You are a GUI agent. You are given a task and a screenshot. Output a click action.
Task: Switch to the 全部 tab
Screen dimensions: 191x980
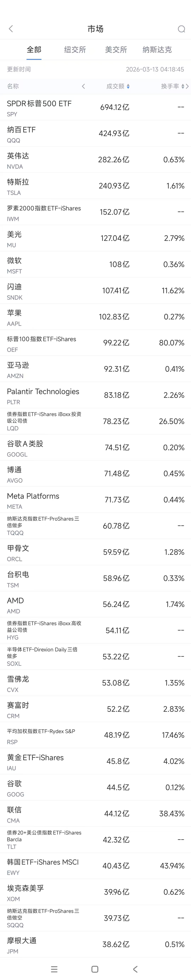pos(34,49)
